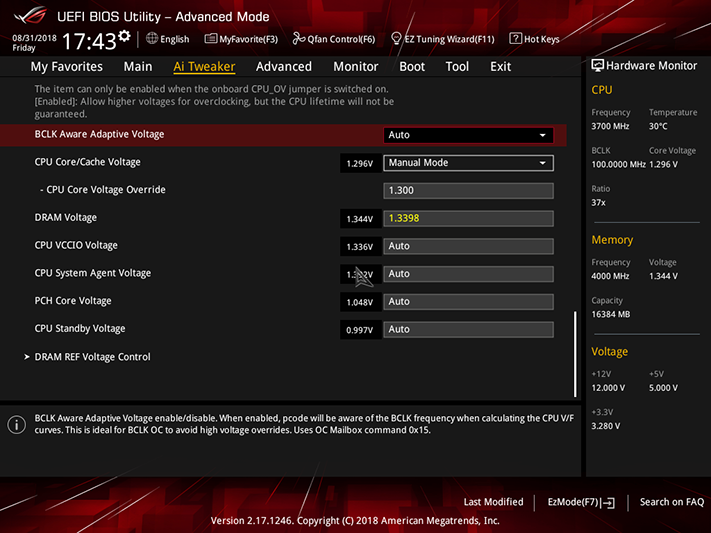The height and width of the screenshot is (533, 711).
Task: Click the settings list vertical scrollbar
Action: click(x=575, y=354)
